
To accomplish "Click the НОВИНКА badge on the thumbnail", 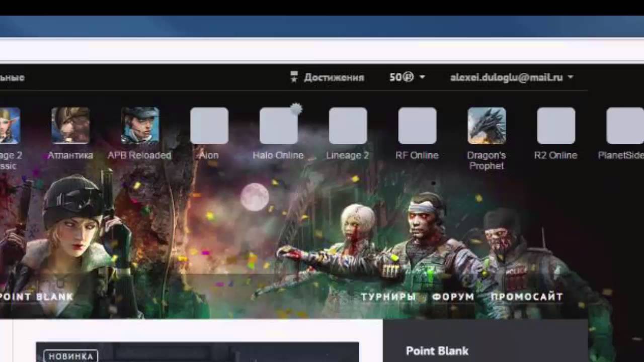I will [x=71, y=356].
